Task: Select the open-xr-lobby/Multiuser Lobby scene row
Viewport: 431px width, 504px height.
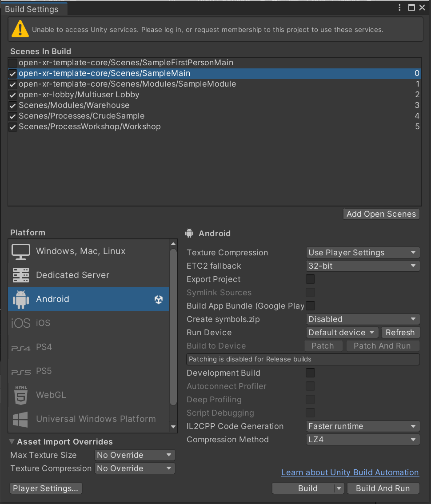Action: coord(215,95)
